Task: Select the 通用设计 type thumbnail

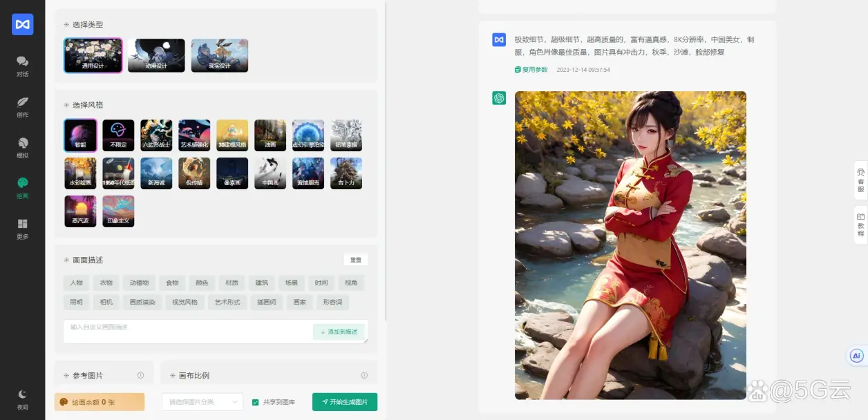Action: tap(93, 55)
